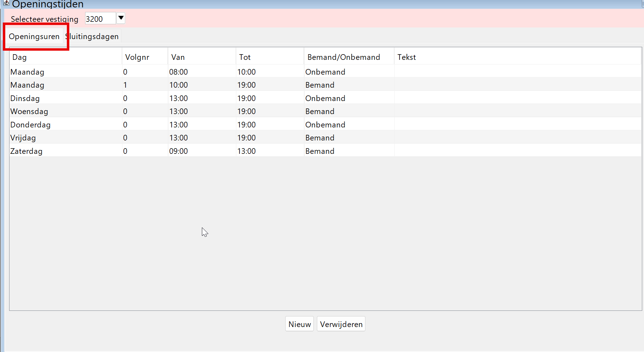Click the Tot column header
Screen dimensions: 644x352
(x=269, y=57)
